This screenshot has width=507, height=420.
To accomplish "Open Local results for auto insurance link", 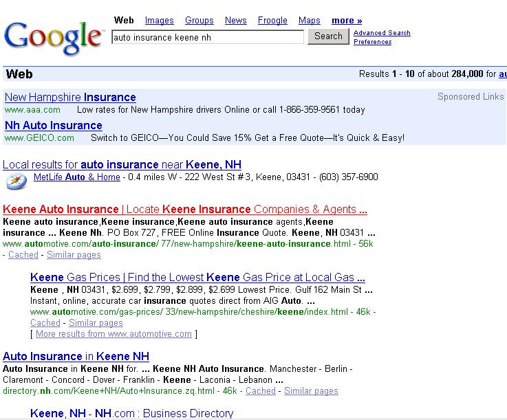I will (122, 165).
